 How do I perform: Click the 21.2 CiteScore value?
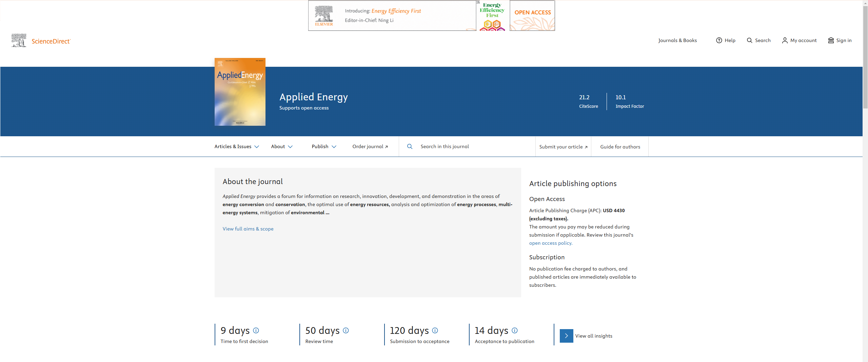[x=584, y=97]
